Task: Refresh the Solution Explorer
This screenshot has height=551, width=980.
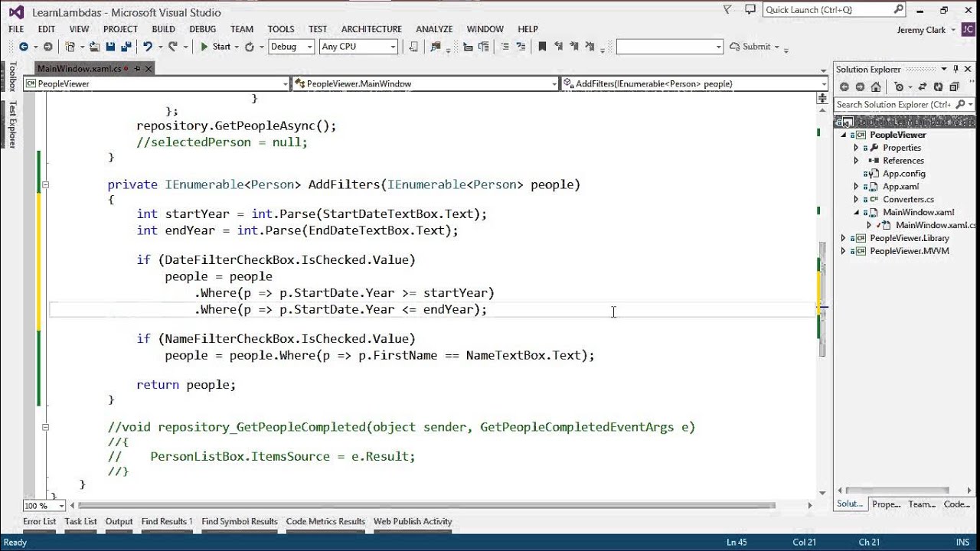Action: [x=939, y=86]
